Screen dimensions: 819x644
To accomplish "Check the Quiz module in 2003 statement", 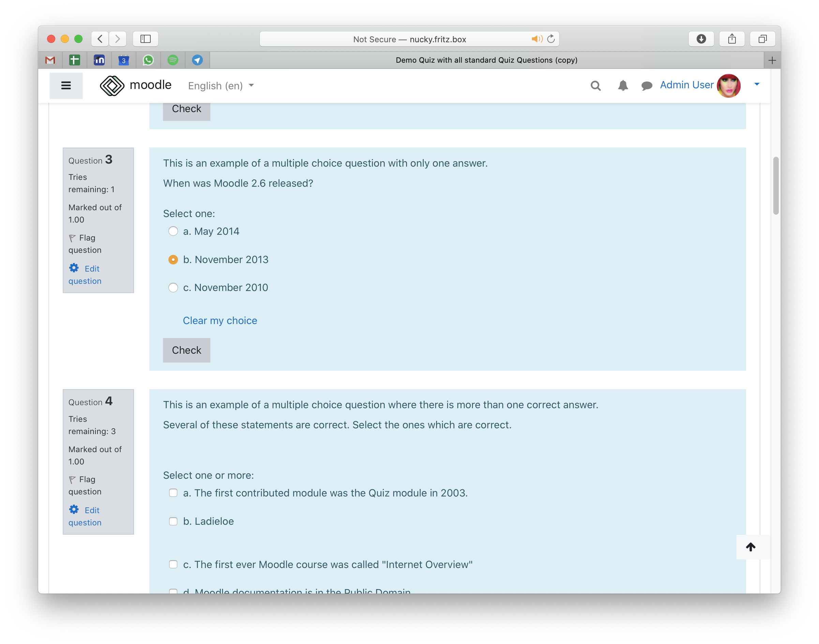I will pos(173,493).
